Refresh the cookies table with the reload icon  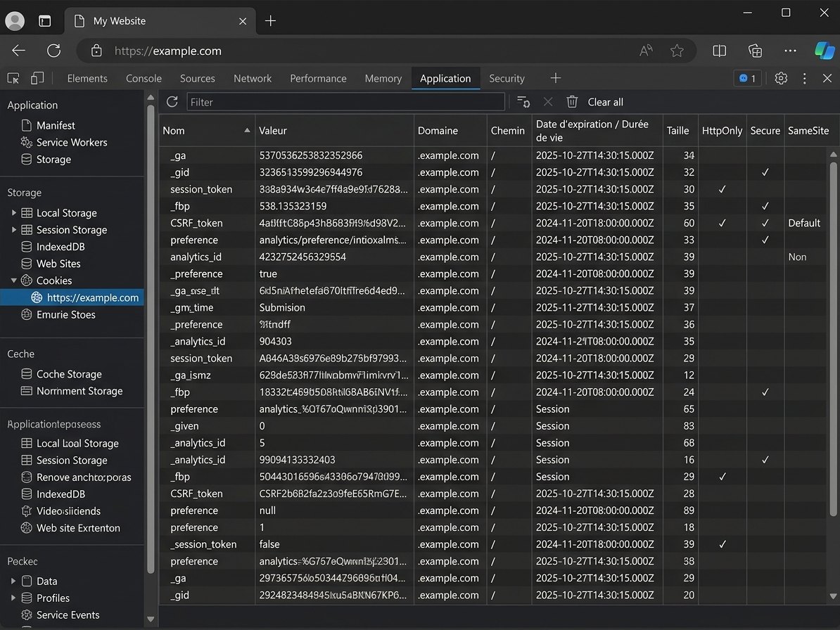(172, 102)
